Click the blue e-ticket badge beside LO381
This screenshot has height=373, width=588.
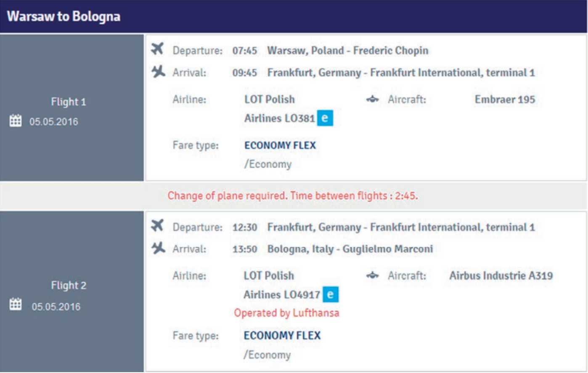point(325,118)
